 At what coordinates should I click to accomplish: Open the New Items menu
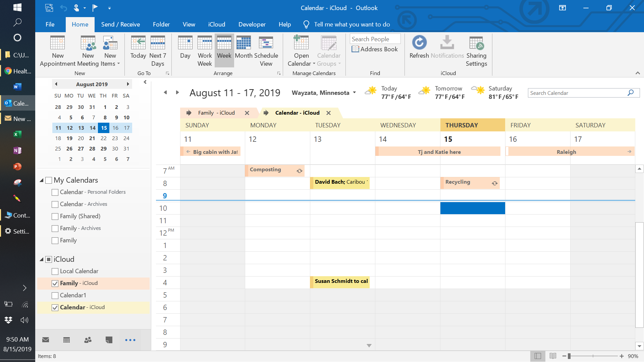[x=110, y=51]
